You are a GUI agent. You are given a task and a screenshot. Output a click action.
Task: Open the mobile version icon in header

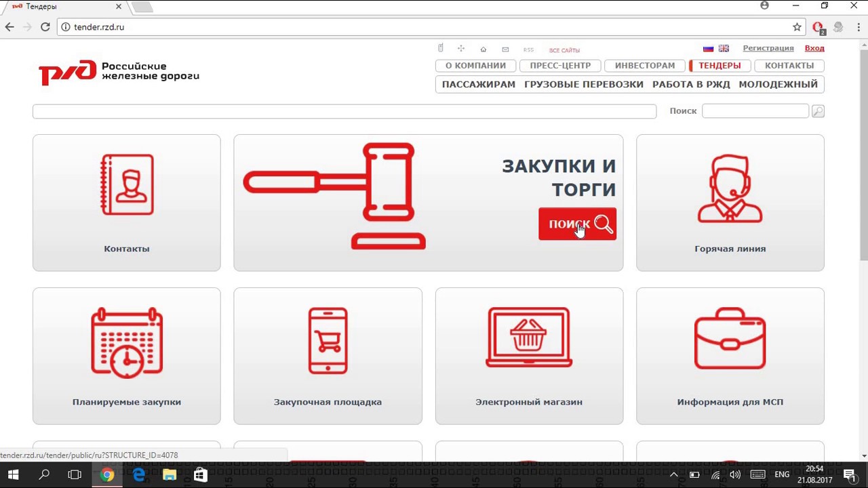tap(440, 48)
